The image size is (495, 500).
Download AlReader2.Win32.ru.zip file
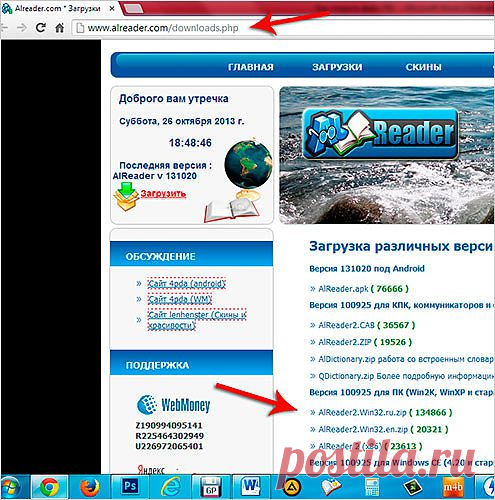pos(362,413)
